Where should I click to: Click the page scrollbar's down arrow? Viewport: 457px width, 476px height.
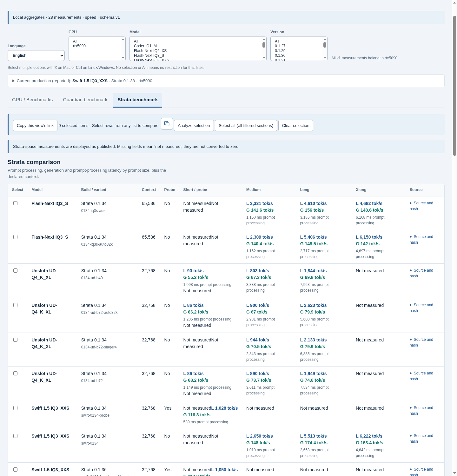pyautogui.click(x=454, y=473)
